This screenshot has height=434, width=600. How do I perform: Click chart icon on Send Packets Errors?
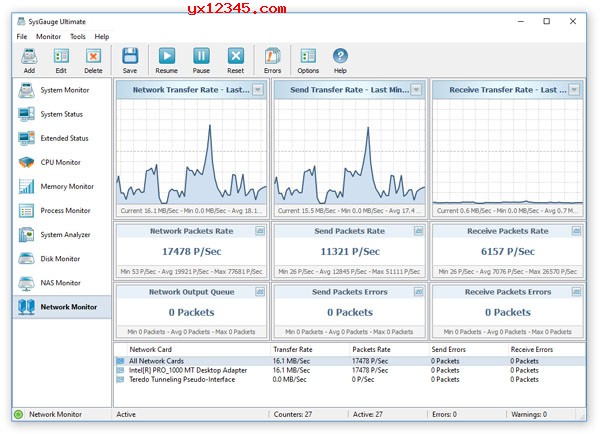point(418,292)
